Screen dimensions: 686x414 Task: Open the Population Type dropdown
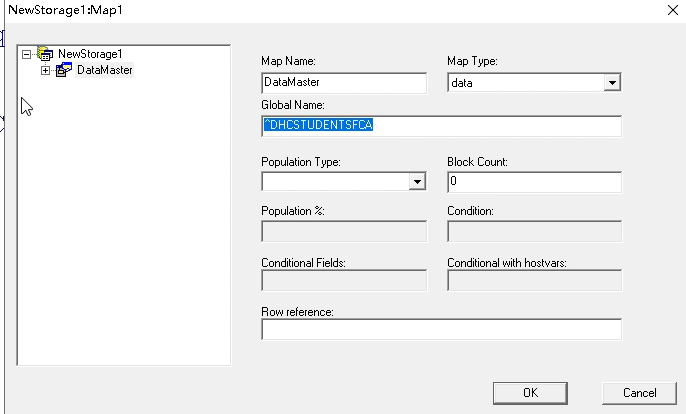[417, 182]
